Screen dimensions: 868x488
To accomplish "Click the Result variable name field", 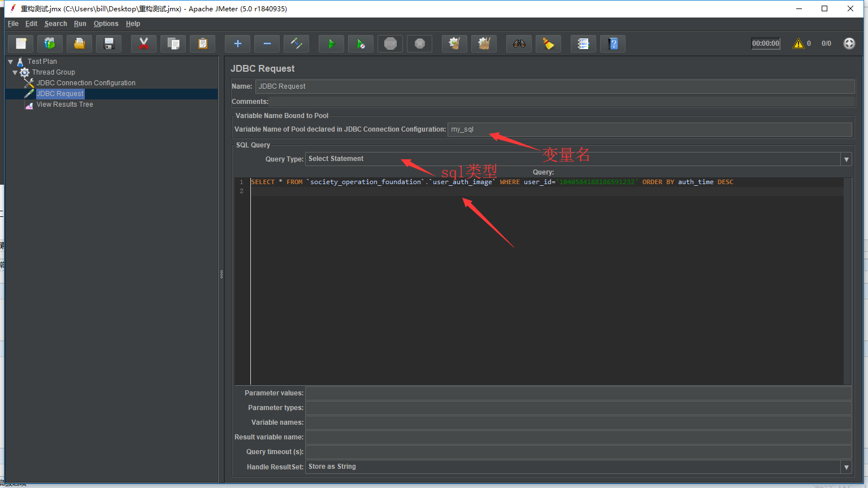I will point(578,437).
